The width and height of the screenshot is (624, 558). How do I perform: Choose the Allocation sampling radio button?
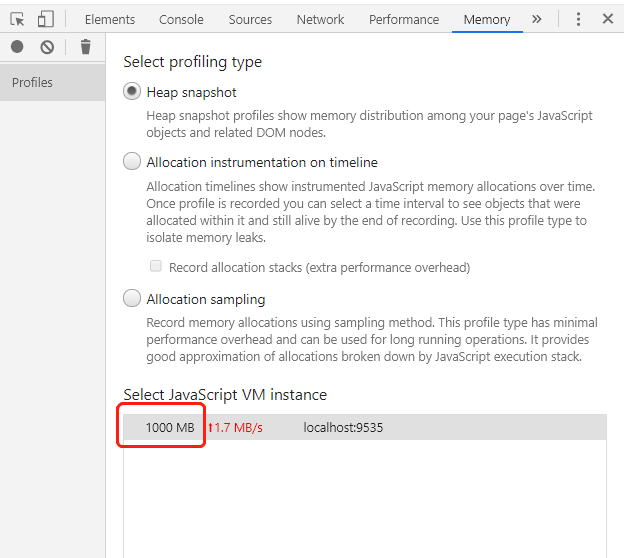pyautogui.click(x=132, y=298)
